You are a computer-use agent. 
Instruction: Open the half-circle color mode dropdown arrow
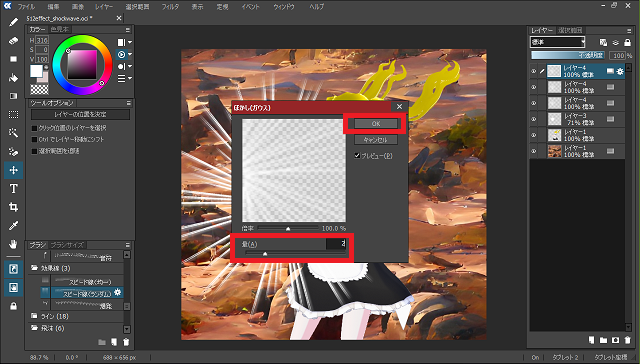pyautogui.click(x=130, y=66)
